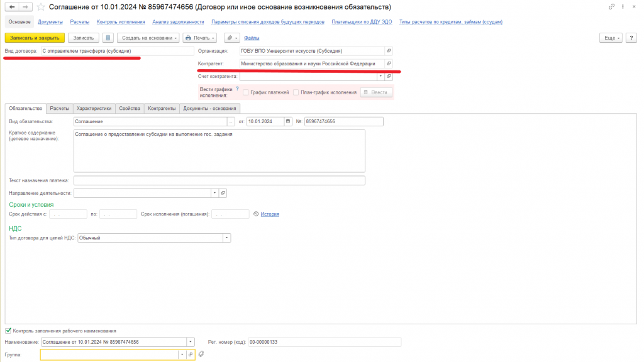Go forward with the right arrow button
Image resolution: width=644 pixels, height=362 pixels.
point(25,7)
